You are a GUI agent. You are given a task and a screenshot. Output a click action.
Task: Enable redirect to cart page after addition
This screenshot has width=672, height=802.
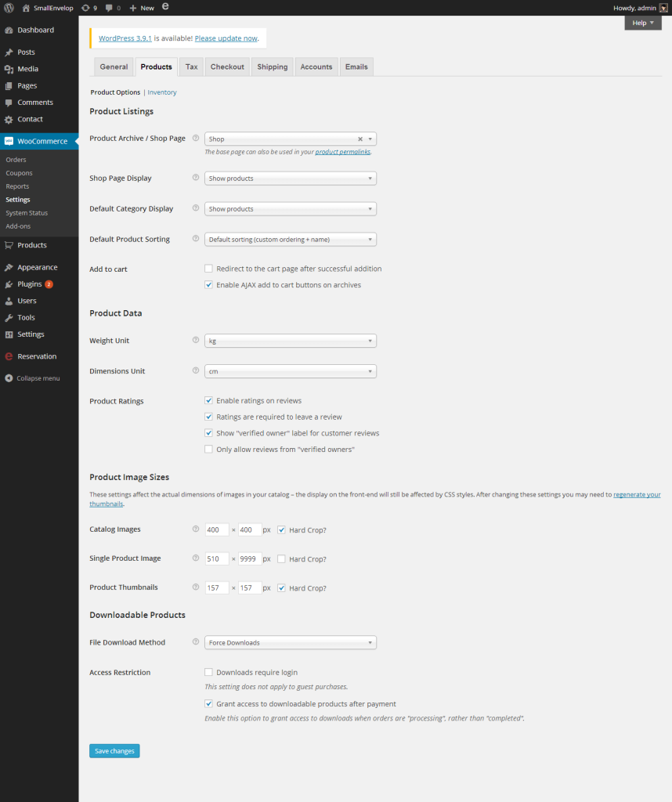pyautogui.click(x=208, y=269)
